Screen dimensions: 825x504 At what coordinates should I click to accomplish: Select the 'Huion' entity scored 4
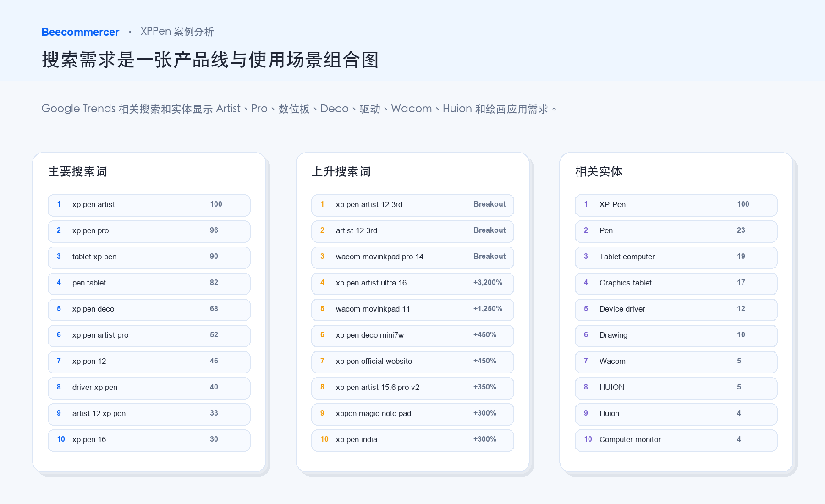[x=676, y=414]
